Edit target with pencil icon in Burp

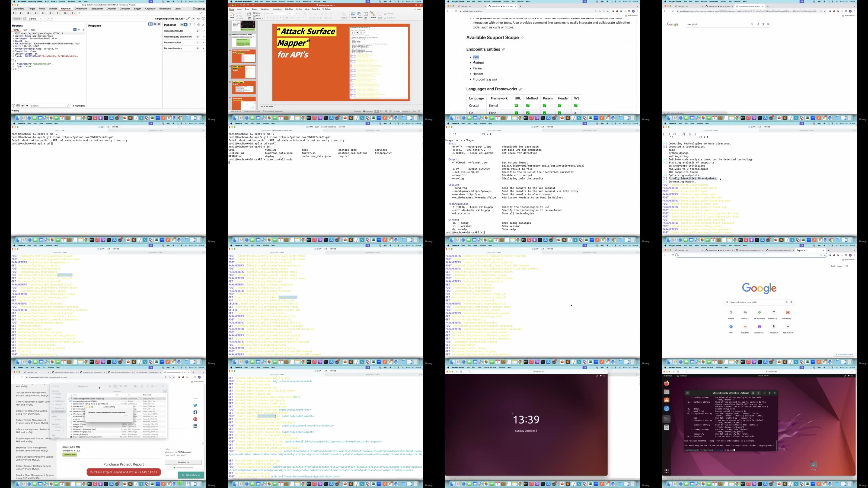188,18
